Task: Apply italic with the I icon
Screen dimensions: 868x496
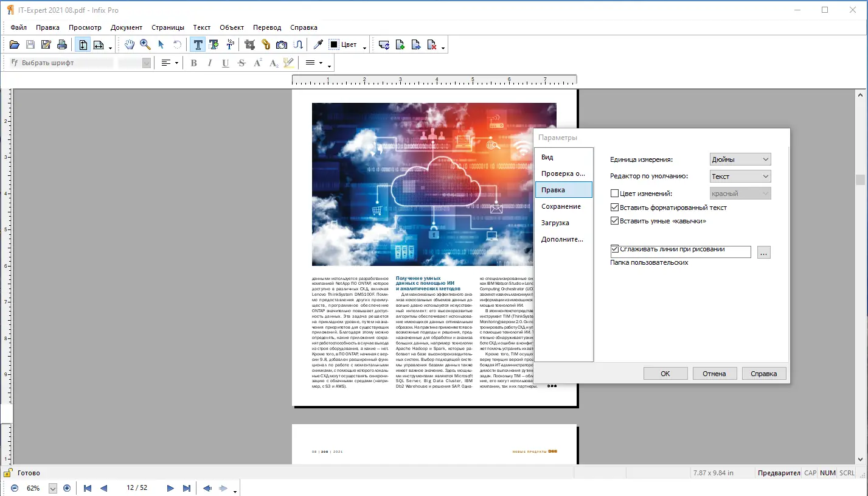Action: (x=210, y=63)
